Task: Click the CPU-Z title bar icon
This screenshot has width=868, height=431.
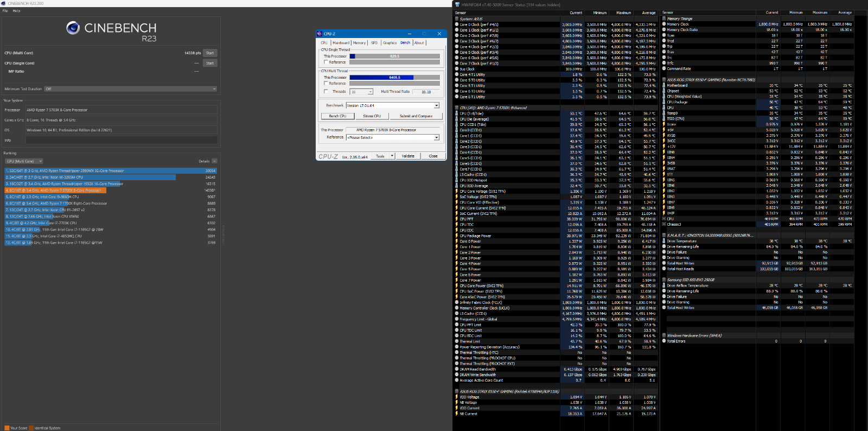Action: (320, 34)
